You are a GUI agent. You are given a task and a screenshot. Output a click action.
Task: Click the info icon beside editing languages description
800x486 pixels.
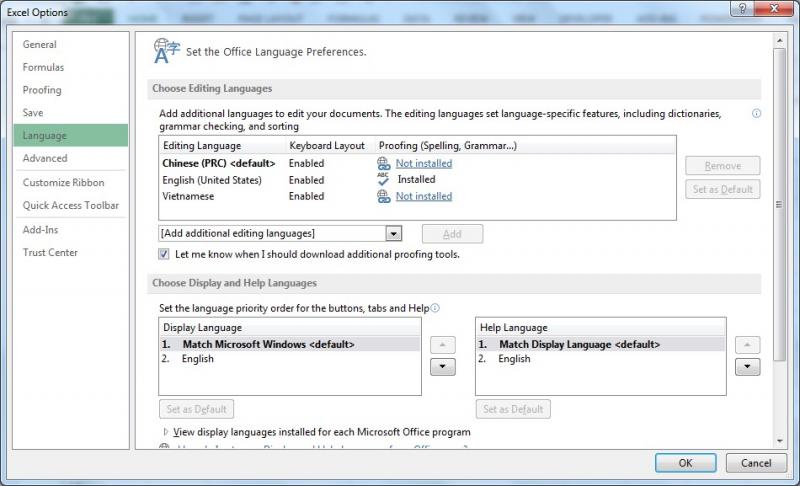tap(757, 113)
